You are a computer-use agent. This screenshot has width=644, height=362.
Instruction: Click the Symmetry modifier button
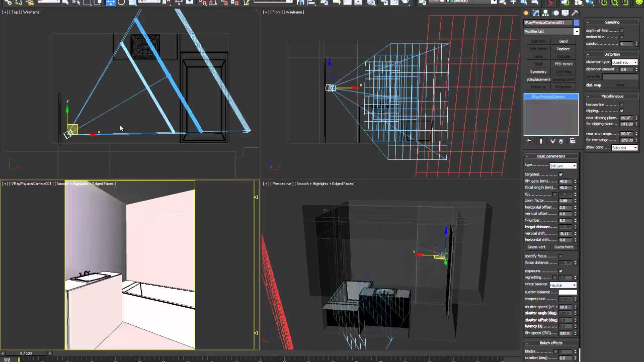(x=538, y=72)
